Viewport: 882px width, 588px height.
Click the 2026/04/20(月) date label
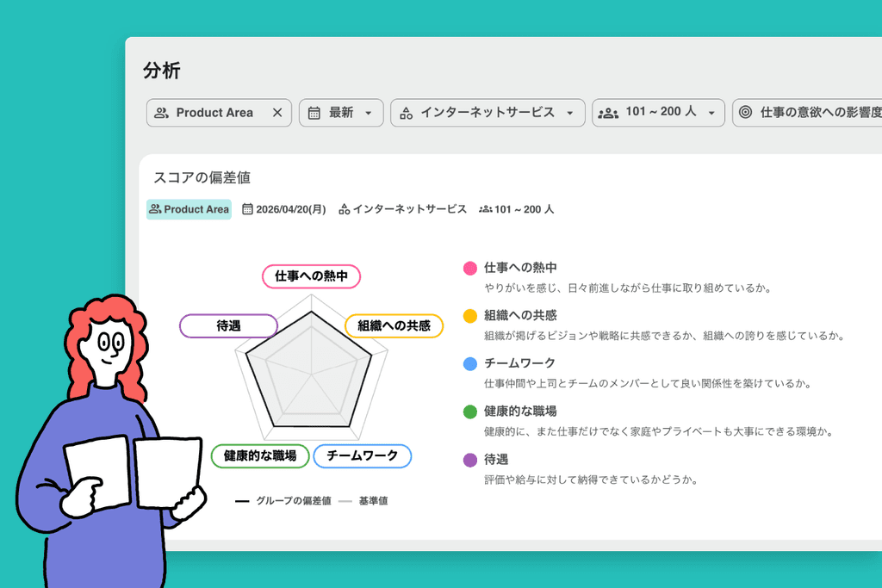(291, 209)
